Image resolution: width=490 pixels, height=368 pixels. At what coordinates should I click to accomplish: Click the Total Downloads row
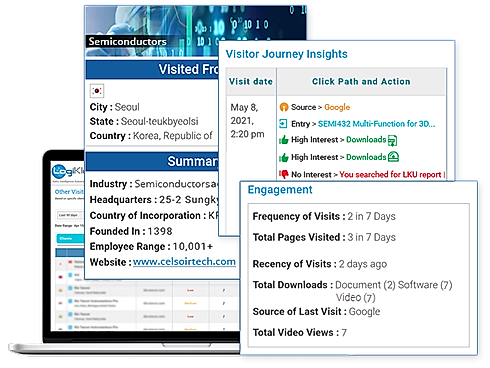(352, 291)
